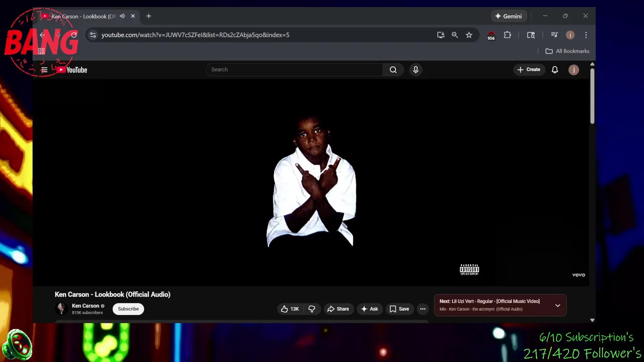Subscribe to Ken Carson channel
The height and width of the screenshot is (362, 644).
(x=128, y=309)
